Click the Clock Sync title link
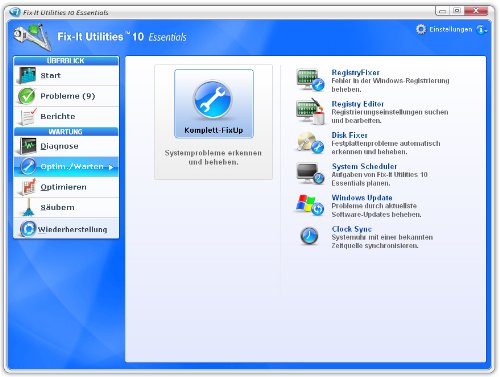Viewport: 500px width, 377px height. (351, 229)
